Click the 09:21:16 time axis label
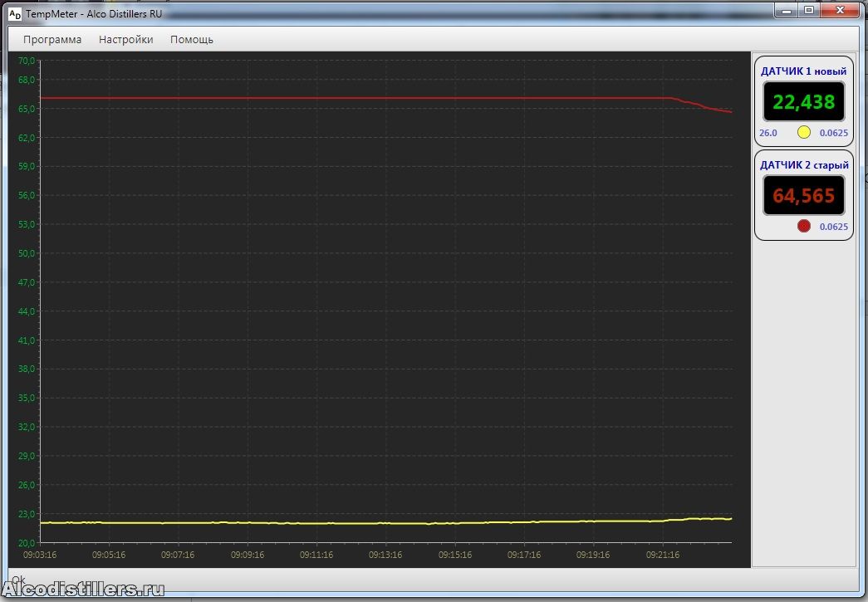 [662, 555]
